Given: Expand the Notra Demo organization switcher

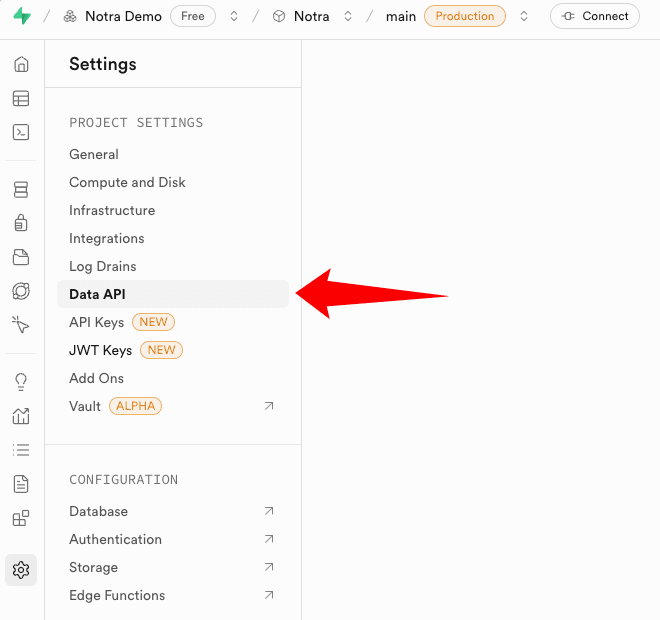Looking at the screenshot, I should [234, 16].
